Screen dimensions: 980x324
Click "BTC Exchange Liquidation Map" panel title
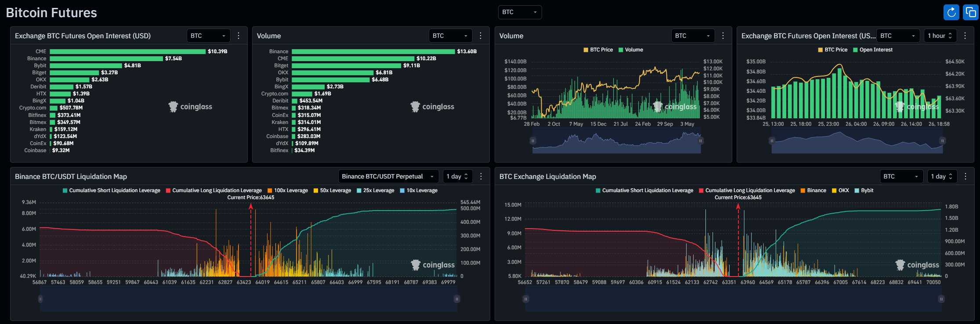[x=548, y=176]
